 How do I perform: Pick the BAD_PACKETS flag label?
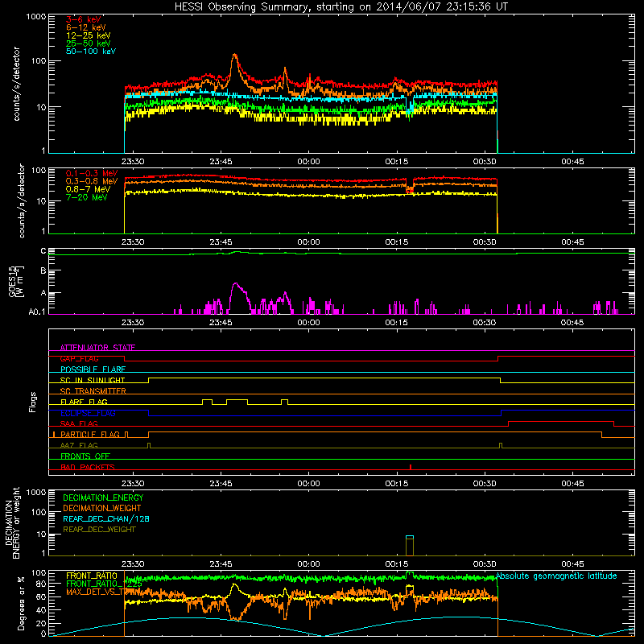click(x=88, y=467)
